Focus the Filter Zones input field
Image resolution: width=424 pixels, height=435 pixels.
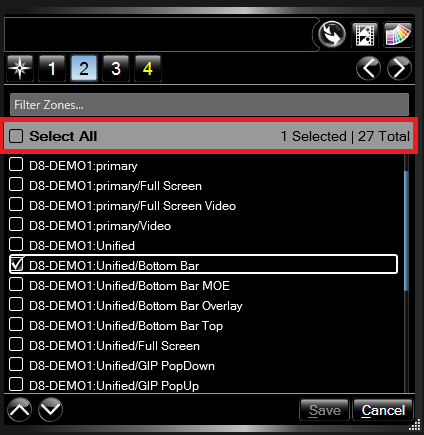pyautogui.click(x=209, y=105)
